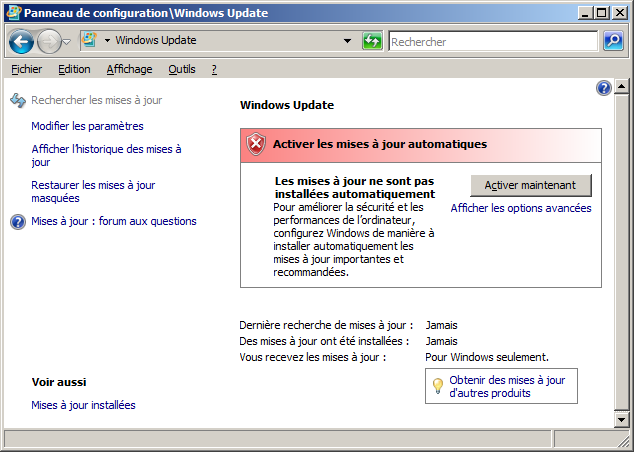This screenshot has width=634, height=452.
Task: Click the Windows Update heading
Action: (x=287, y=105)
